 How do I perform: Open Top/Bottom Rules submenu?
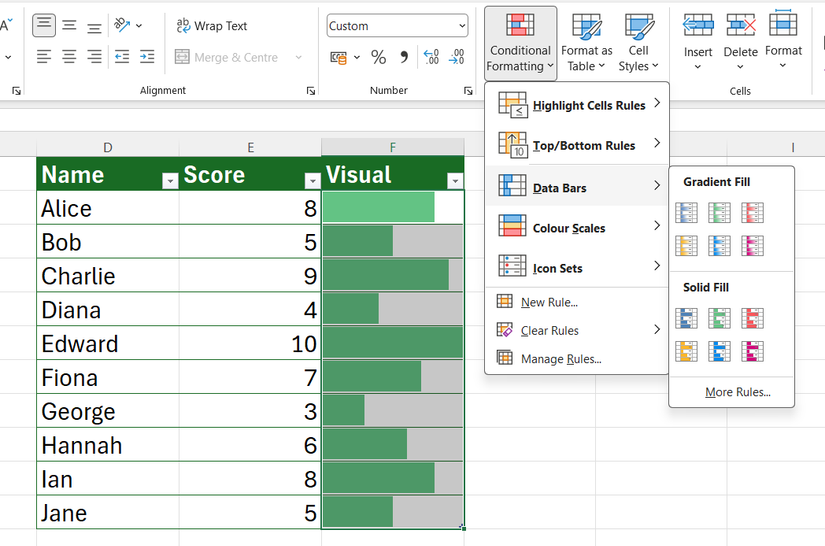577,145
